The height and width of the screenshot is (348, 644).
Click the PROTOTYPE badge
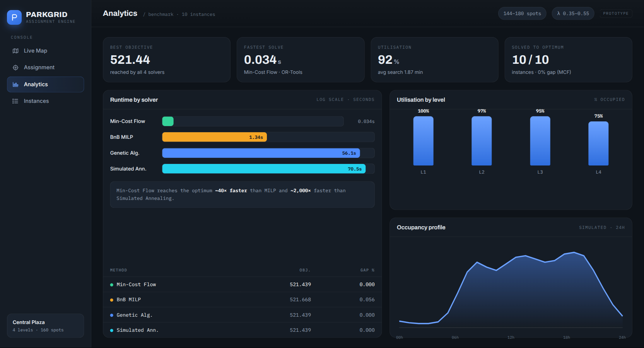(616, 14)
